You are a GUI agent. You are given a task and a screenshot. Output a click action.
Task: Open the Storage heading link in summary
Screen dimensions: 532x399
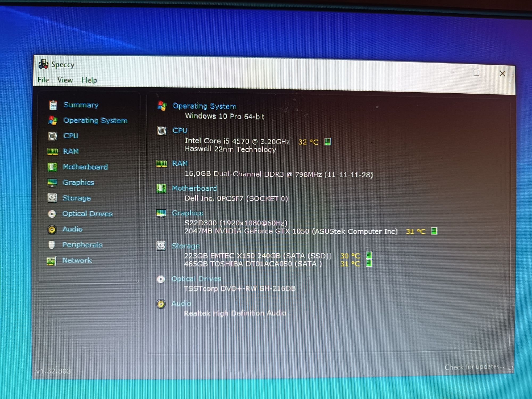(185, 246)
